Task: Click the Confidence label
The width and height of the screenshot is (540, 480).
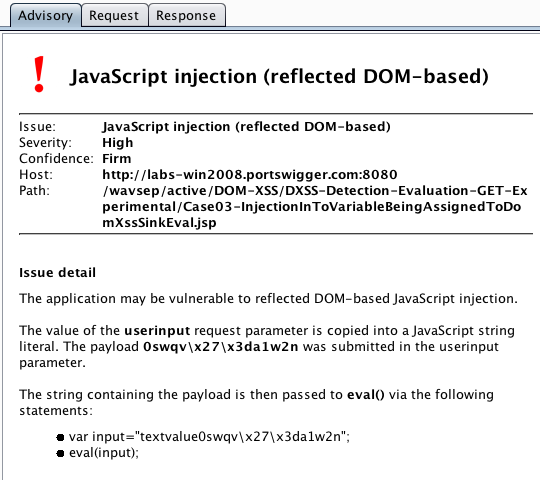Action: 56,158
